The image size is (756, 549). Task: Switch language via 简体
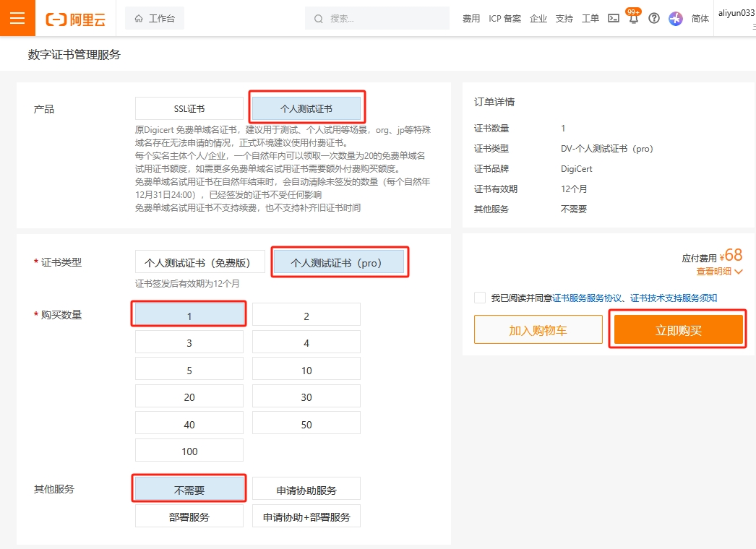pos(700,19)
